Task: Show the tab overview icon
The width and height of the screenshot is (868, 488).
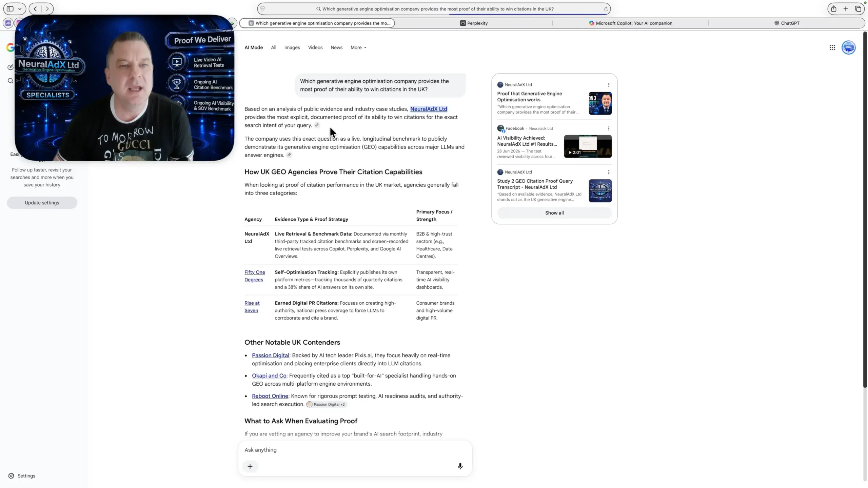Action: point(858,9)
